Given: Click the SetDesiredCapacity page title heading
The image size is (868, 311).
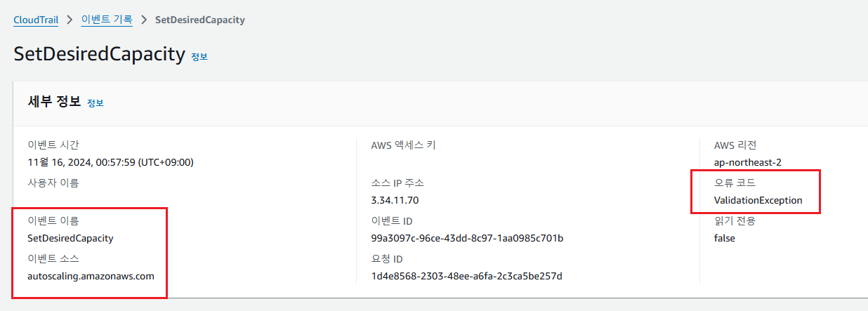Looking at the screenshot, I should 99,55.
